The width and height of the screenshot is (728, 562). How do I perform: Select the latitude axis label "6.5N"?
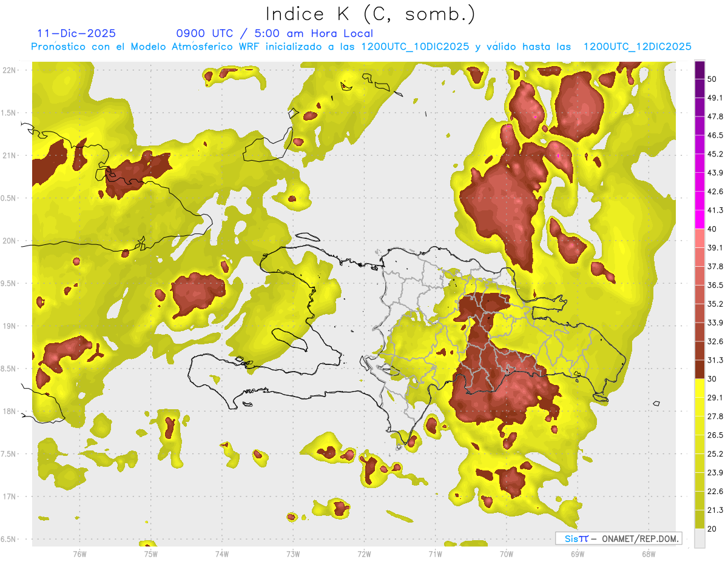(7, 540)
